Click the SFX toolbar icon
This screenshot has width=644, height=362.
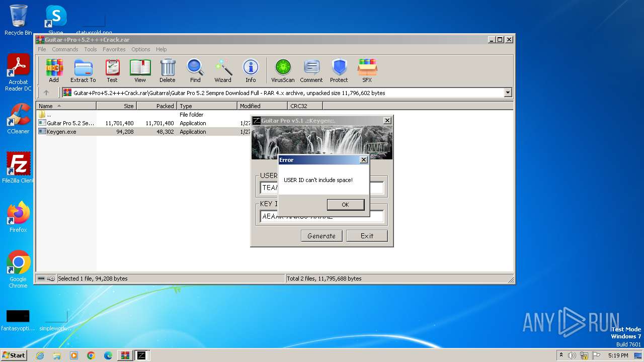pyautogui.click(x=367, y=71)
